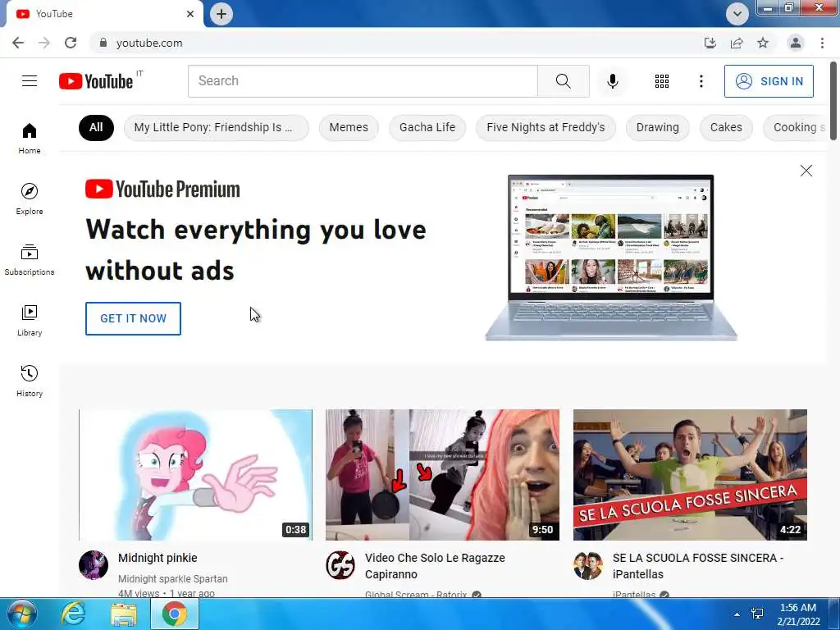The image size is (840, 630).
Task: Select the Memes filter chip
Action: 349,127
